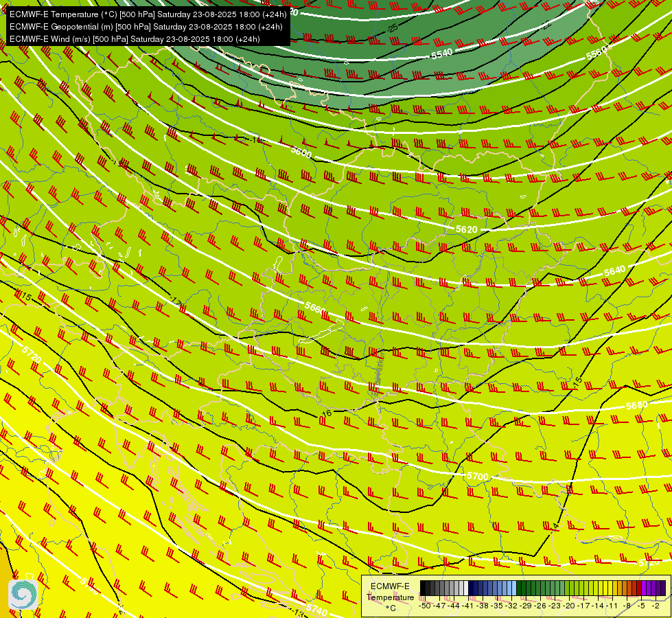This screenshot has width=672, height=618.
Task: Click the -47 tick label in legend
Action: [x=440, y=606]
